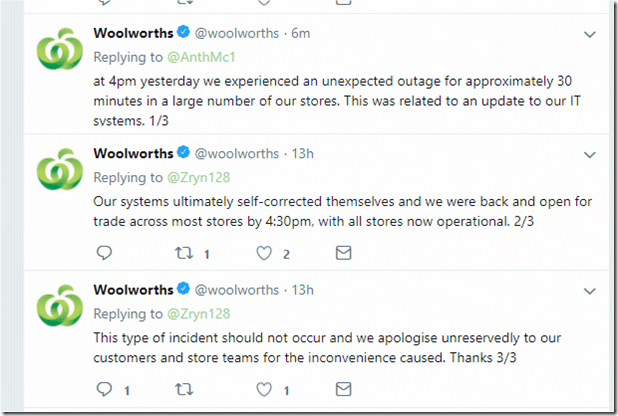618x416 pixels.
Task: Like the 3/3 apology tweet
Action: tap(263, 389)
